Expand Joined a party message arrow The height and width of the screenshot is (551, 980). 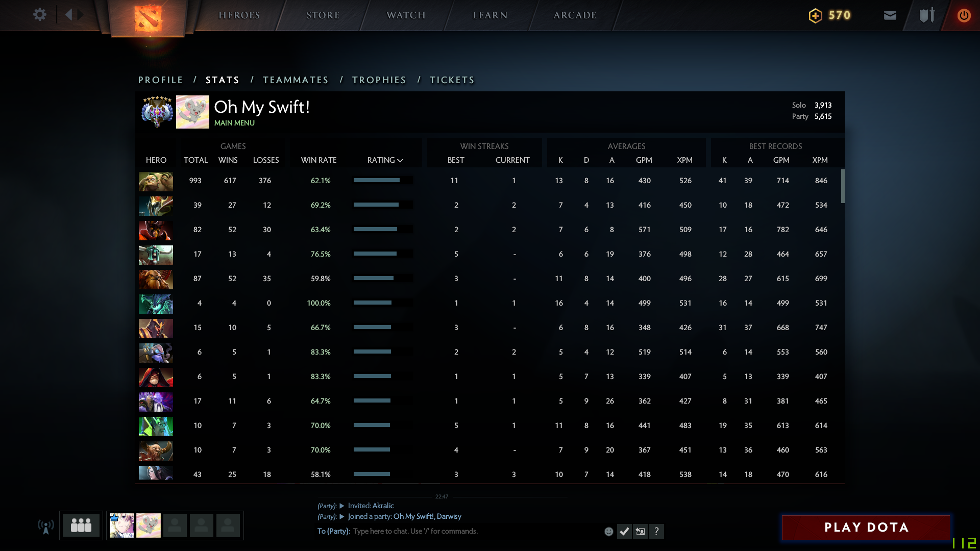pos(342,516)
